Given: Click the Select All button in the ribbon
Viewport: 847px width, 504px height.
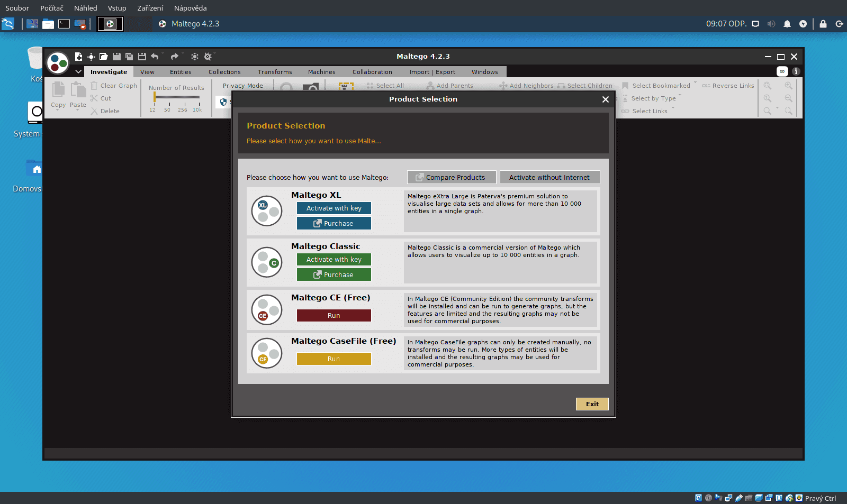Looking at the screenshot, I should pyautogui.click(x=385, y=86).
